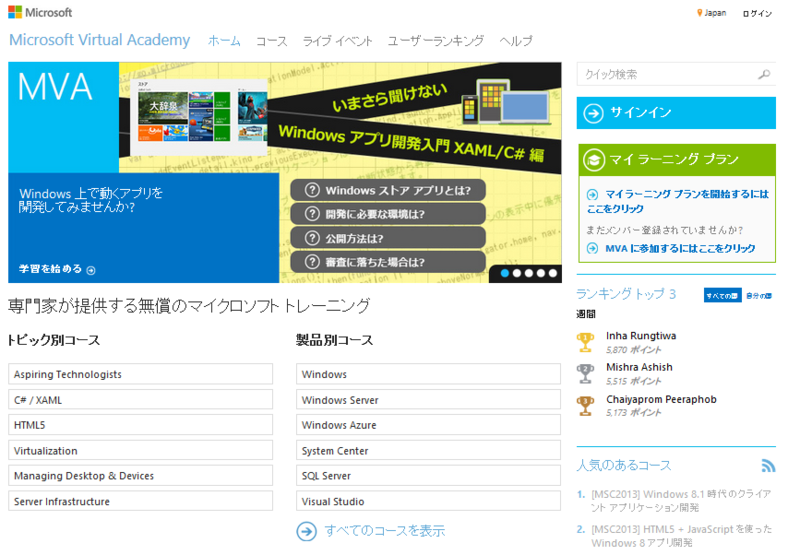
Task: Click the arrow icon beside マイラーニングプランを開始するには
Action: 592,194
